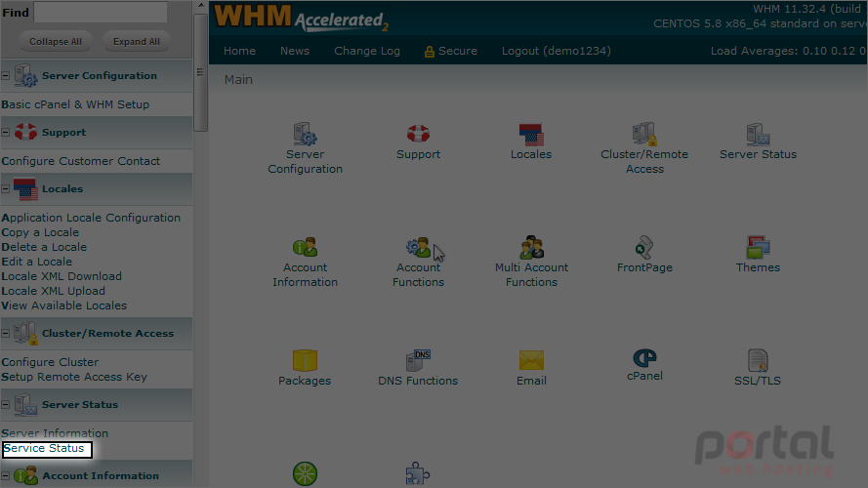Click into the Find search field
868x488 pixels.
[x=101, y=12]
